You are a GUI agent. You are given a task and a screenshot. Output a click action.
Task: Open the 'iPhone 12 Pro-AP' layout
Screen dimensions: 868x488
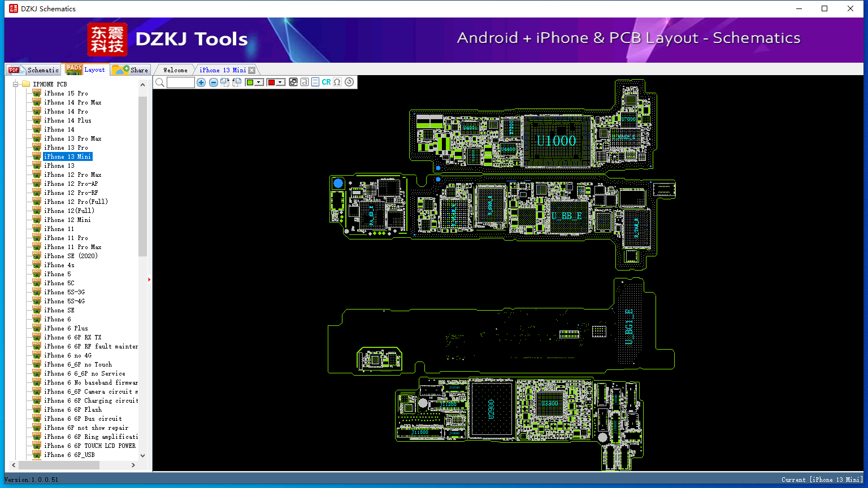coord(71,184)
